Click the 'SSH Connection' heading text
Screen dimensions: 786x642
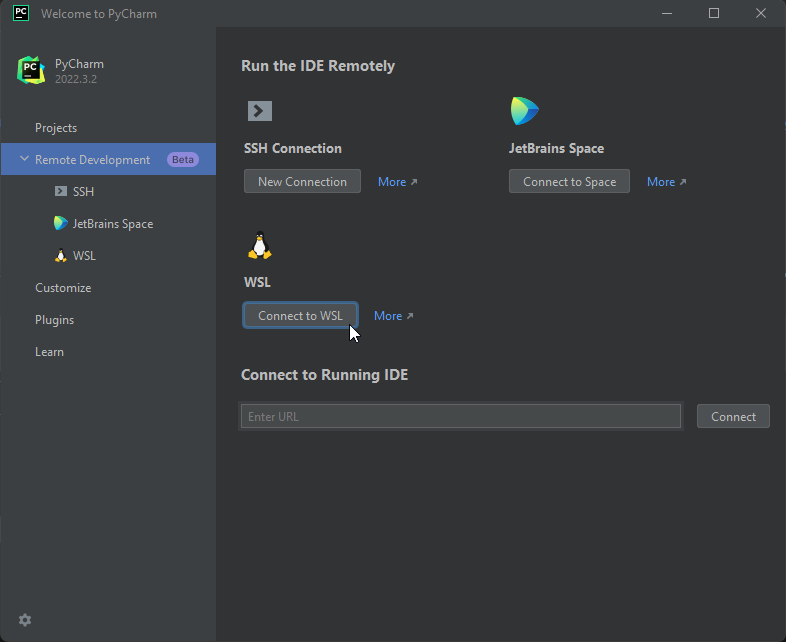(x=293, y=148)
